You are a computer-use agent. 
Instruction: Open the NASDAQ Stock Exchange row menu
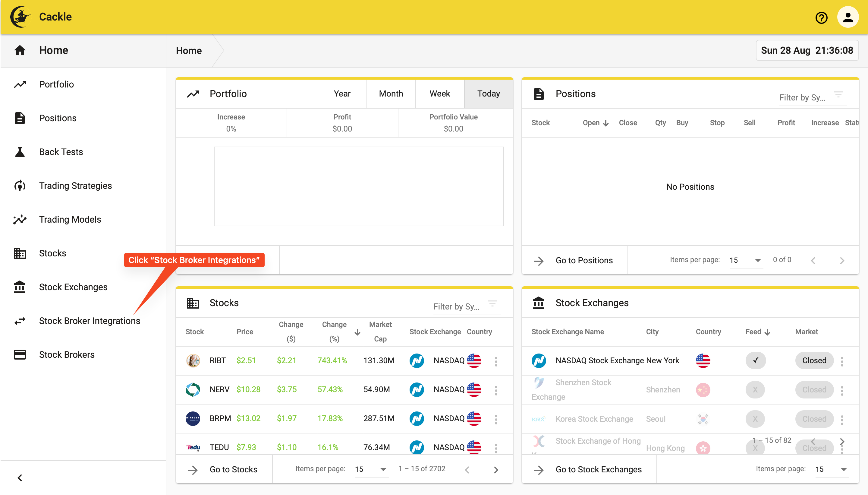842,361
